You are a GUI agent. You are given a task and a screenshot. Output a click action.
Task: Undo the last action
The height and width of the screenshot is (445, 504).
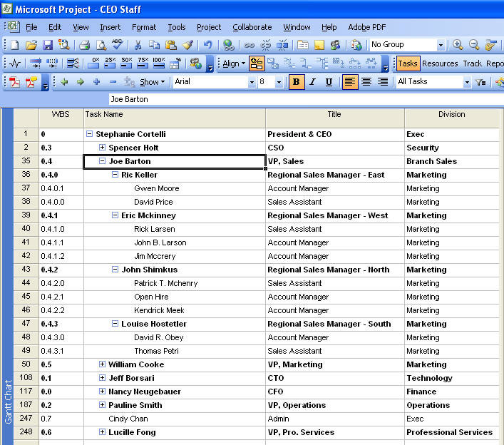[x=207, y=45]
